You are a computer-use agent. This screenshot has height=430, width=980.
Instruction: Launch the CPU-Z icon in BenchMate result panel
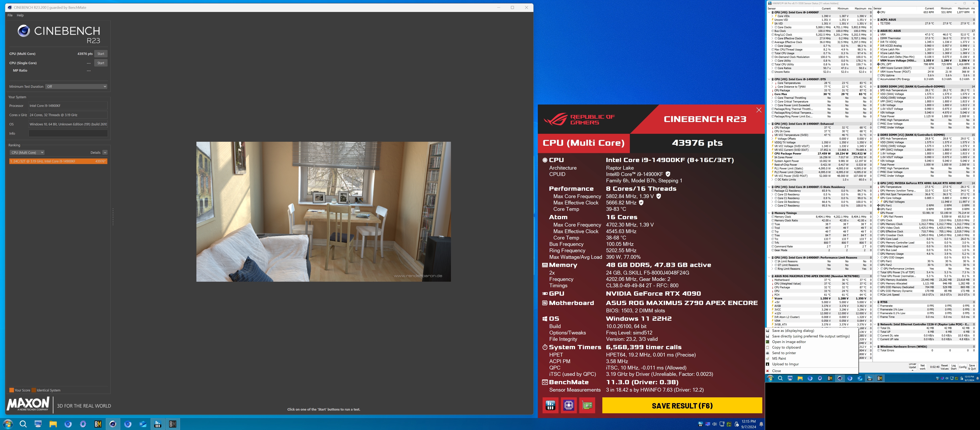click(569, 405)
